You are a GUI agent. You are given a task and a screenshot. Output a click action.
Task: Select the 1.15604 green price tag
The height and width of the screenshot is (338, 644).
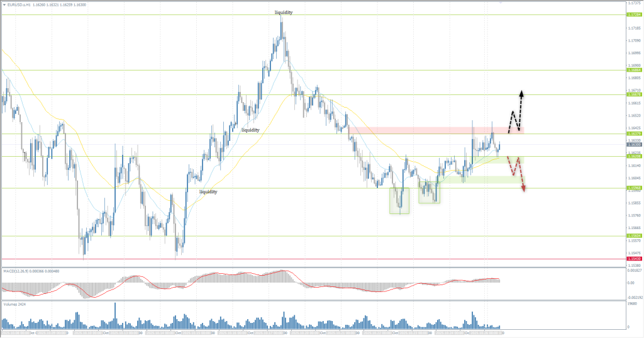(633, 236)
